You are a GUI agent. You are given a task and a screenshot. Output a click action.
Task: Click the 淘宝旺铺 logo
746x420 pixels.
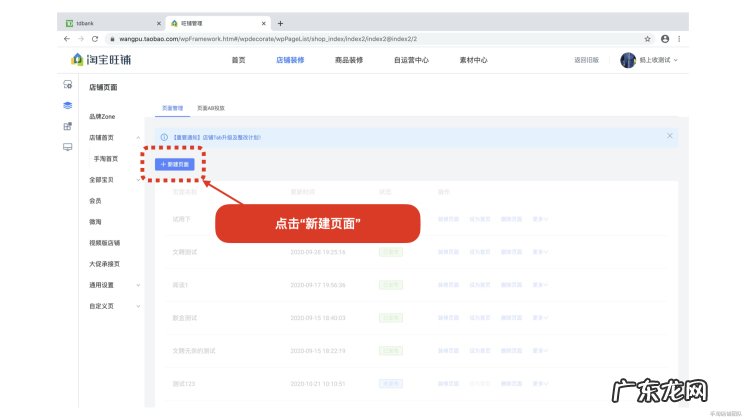[101, 60]
